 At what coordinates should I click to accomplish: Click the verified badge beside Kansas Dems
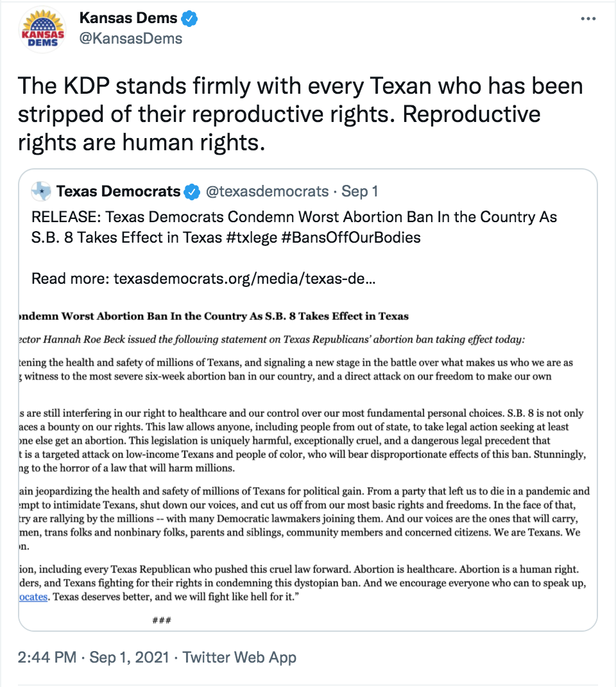point(190,19)
